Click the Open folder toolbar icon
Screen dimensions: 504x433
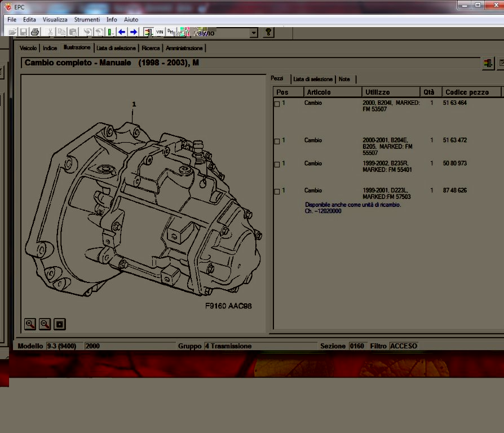[x=12, y=32]
